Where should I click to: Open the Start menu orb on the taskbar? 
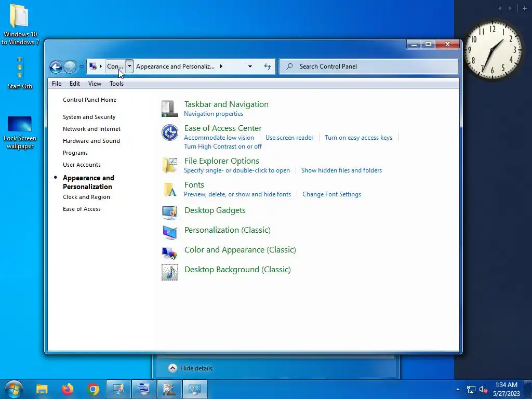pos(14,389)
